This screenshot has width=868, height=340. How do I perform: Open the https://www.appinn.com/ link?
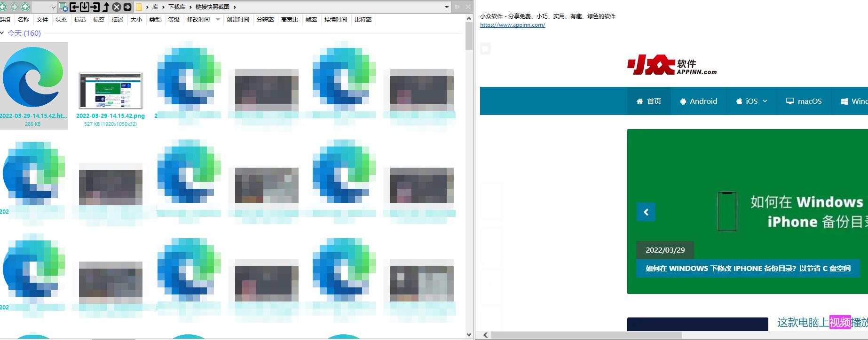[513, 25]
